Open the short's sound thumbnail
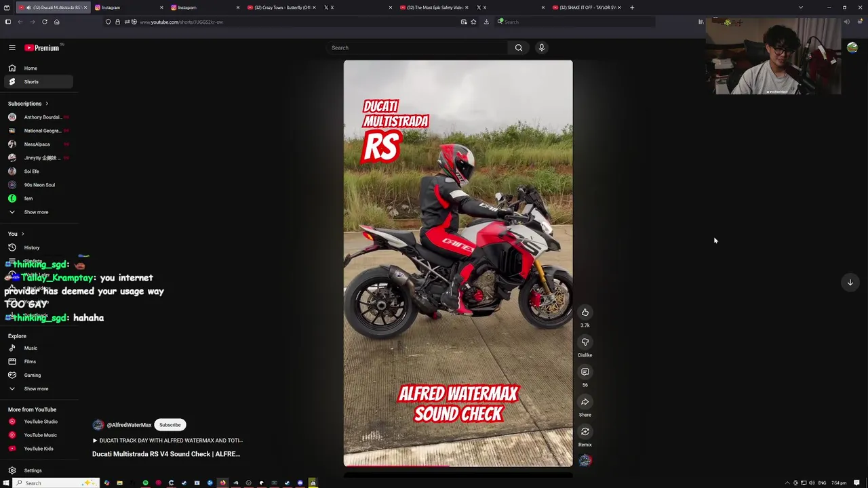 click(x=585, y=461)
